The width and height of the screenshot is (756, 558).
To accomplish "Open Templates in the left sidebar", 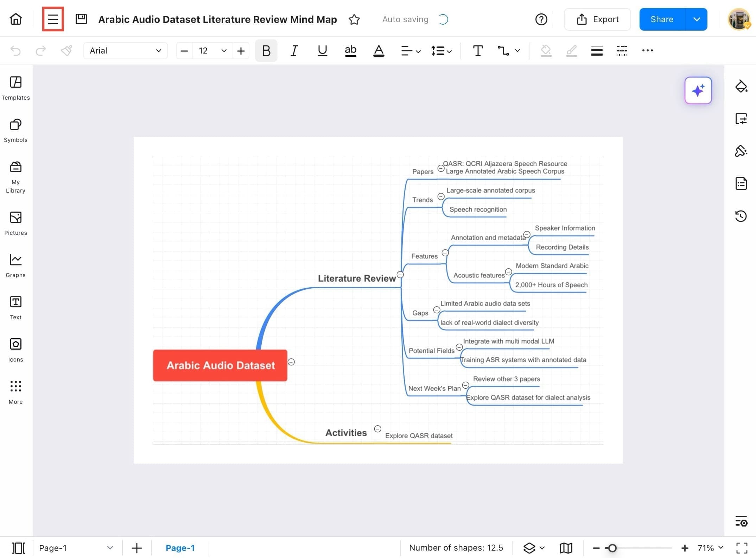I will [x=15, y=88].
